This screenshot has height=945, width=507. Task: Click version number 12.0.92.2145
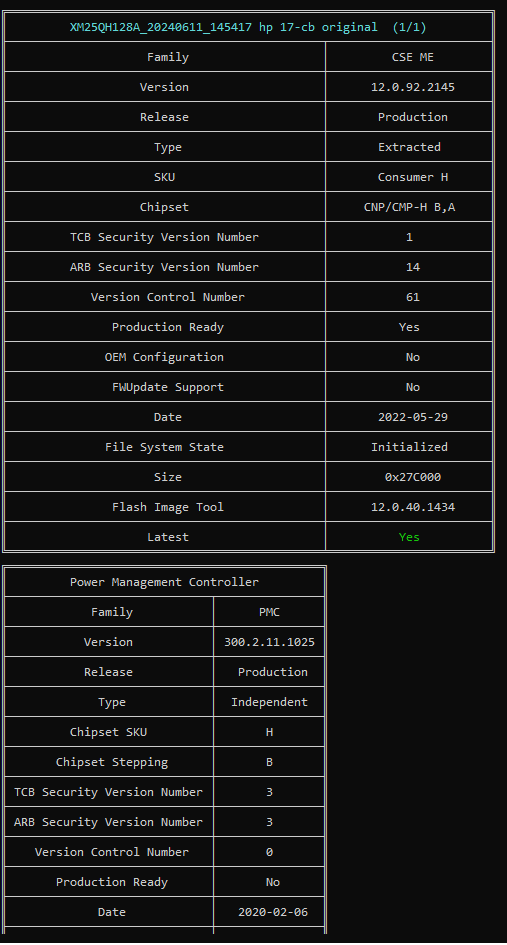pyautogui.click(x=412, y=87)
